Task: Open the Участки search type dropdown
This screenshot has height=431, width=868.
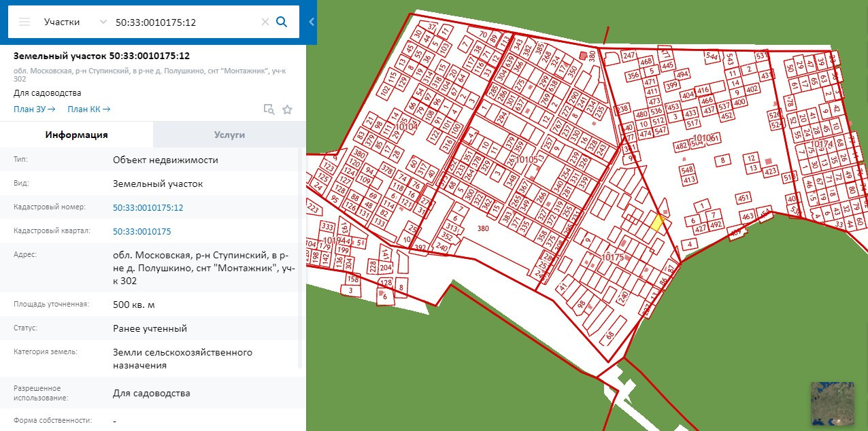Action: (62, 22)
